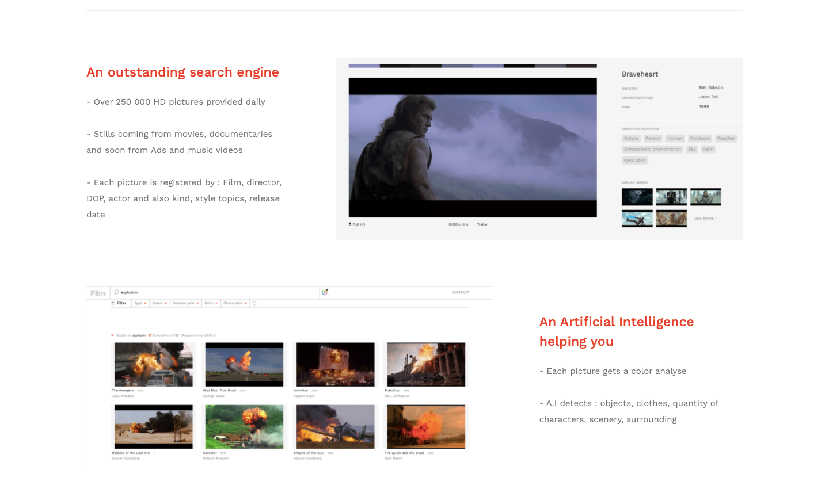
Task: Open the Trailer tab for Braveheart
Action: pyautogui.click(x=482, y=224)
